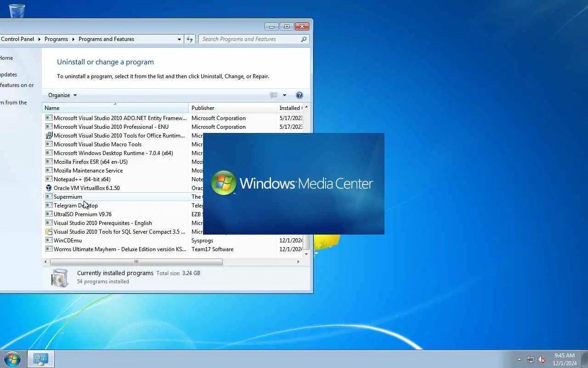The image size is (588, 368).
Task: Click Team17 Software publisher cell
Action: pos(212,249)
